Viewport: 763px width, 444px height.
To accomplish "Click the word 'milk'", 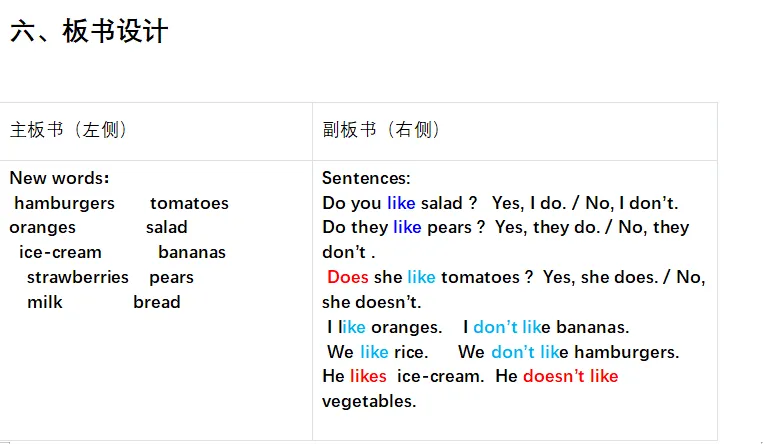I will [x=45, y=302].
